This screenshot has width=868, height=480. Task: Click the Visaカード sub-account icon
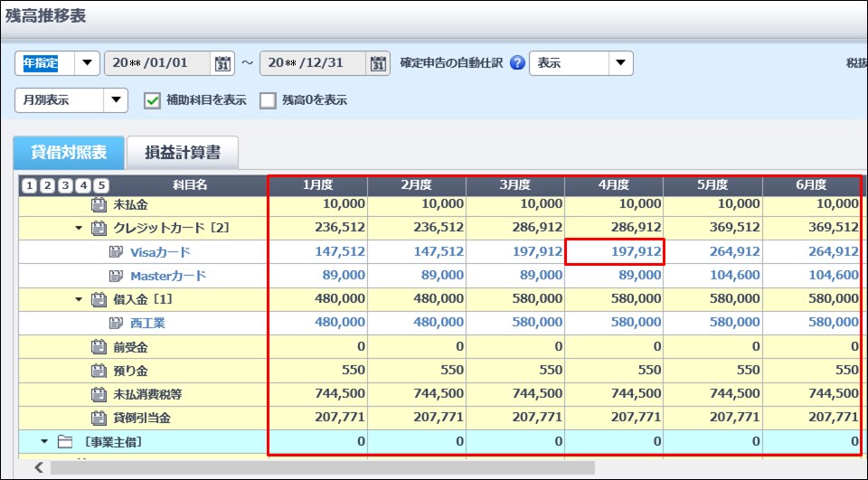pos(116,252)
